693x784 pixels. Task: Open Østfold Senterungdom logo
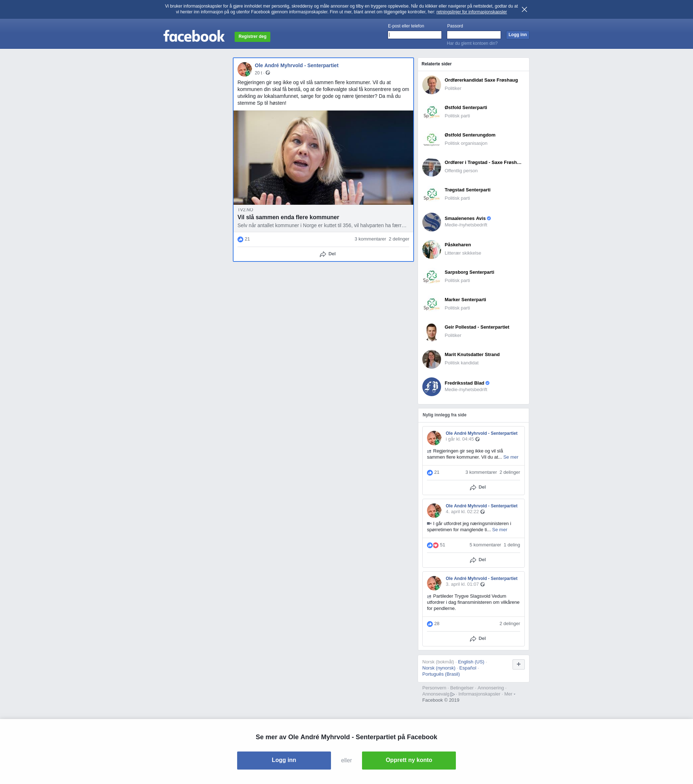click(x=432, y=140)
